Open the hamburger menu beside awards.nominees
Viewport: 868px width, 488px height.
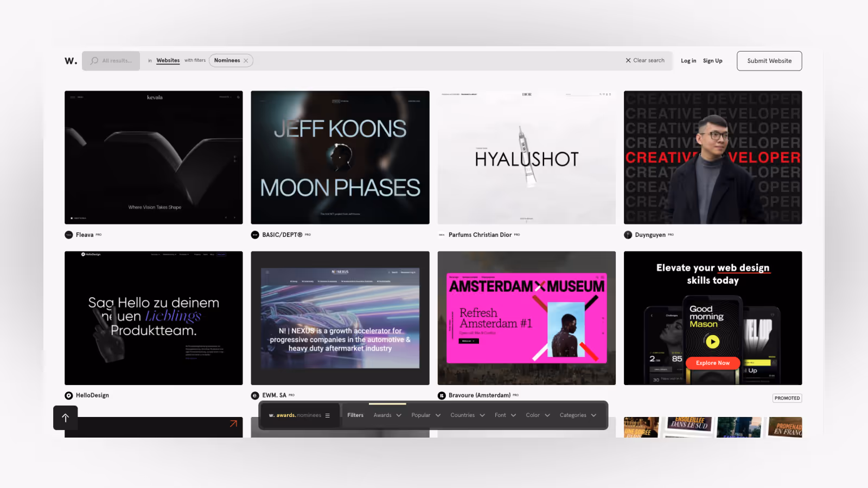pyautogui.click(x=328, y=416)
